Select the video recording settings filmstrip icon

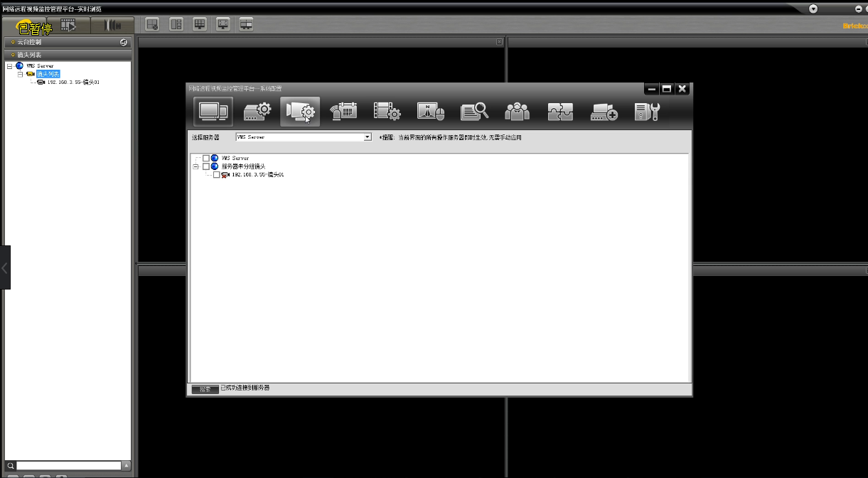coord(387,112)
